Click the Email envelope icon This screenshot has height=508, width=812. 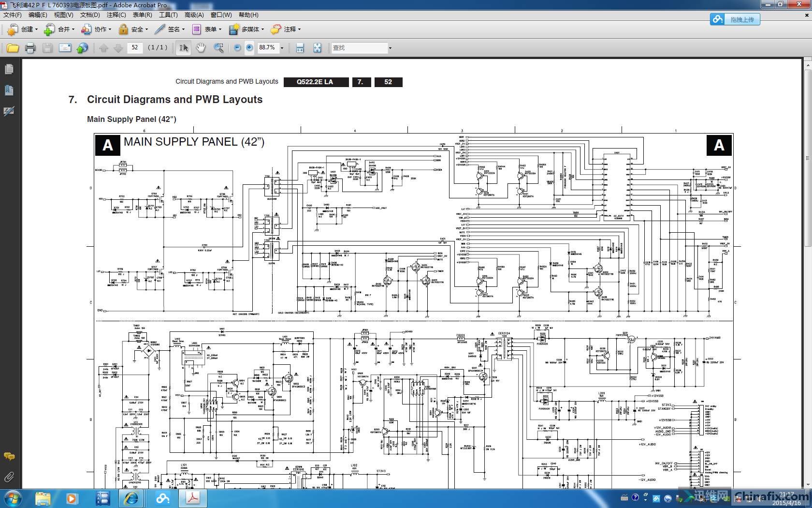(x=65, y=48)
